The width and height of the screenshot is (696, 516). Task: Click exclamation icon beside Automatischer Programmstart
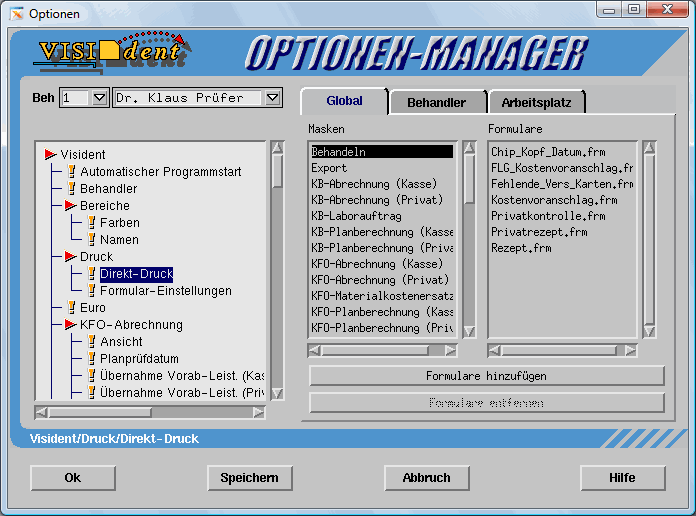pyautogui.click(x=71, y=171)
